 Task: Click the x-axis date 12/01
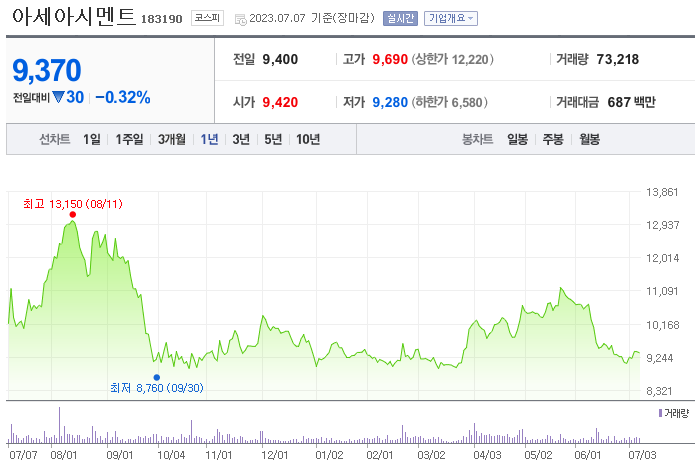[275, 455]
